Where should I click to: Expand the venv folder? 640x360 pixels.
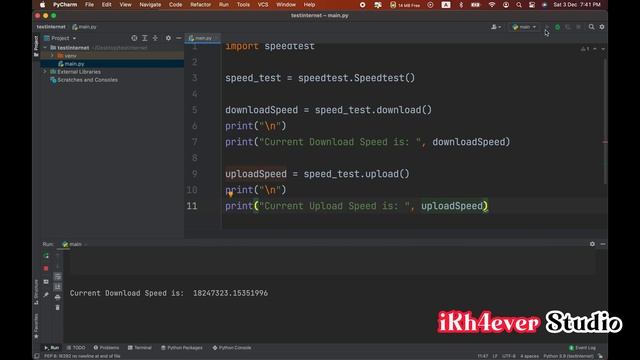52,56
